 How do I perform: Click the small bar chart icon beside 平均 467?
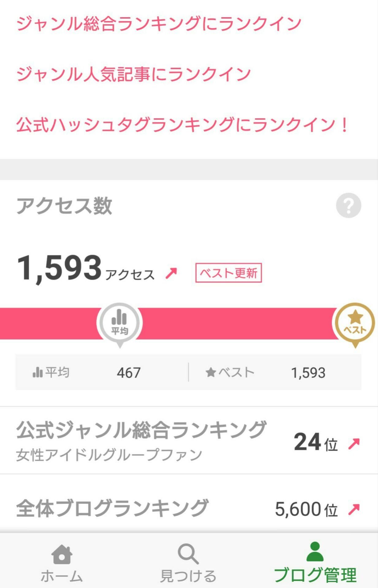[38, 373]
